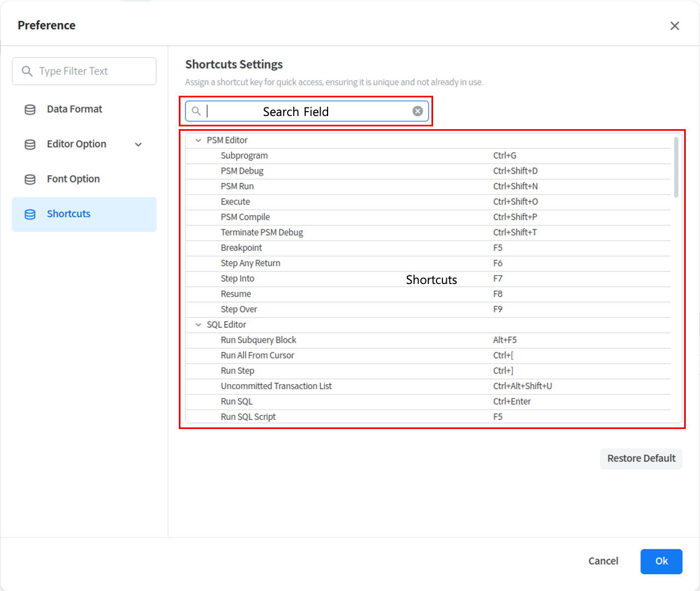Cancel the preference changes
This screenshot has width=700, height=591.
click(603, 561)
